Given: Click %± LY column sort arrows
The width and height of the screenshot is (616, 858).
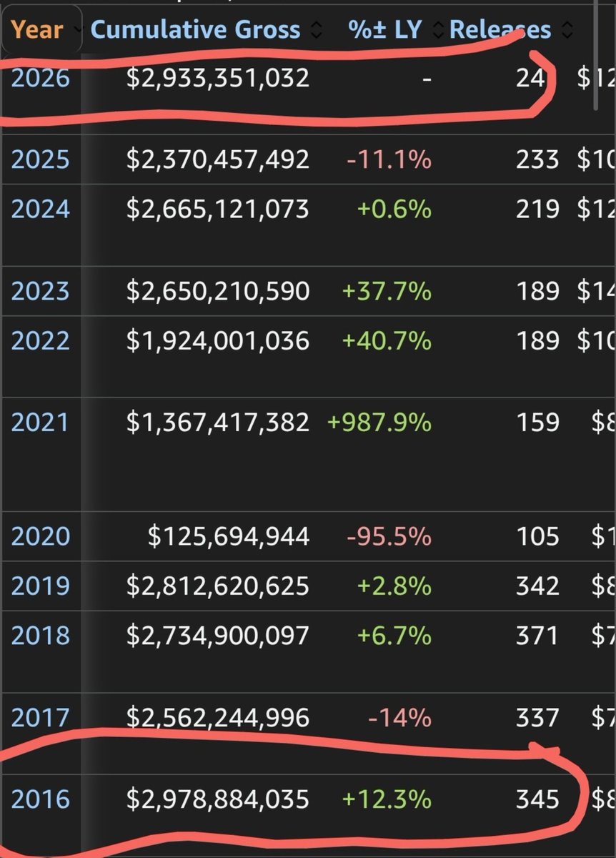Looking at the screenshot, I should pos(438,30).
